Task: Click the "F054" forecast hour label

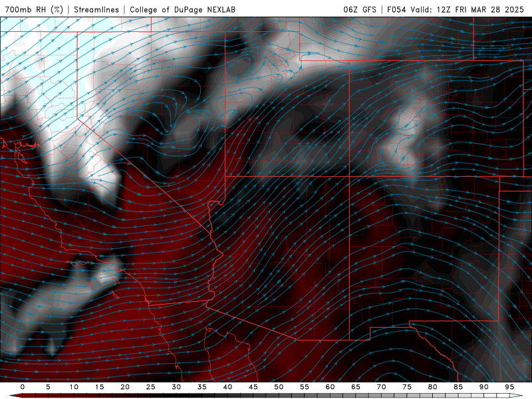Action: coord(396,9)
